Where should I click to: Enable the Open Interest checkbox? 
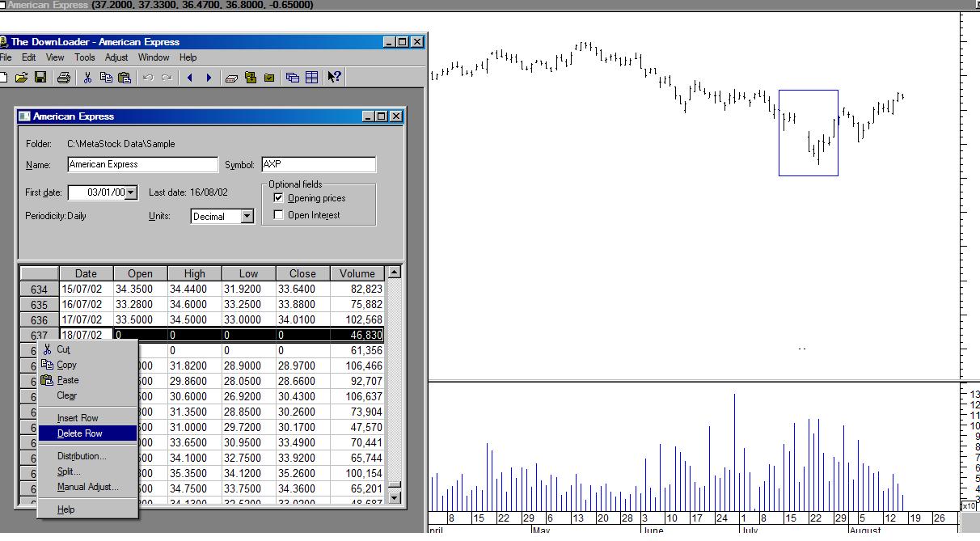pyautogui.click(x=279, y=215)
